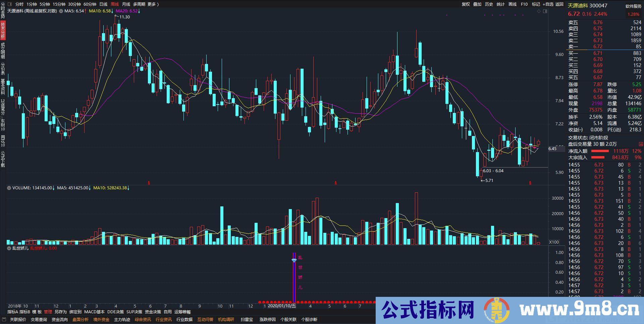Add stock with +自选 button

548,4
